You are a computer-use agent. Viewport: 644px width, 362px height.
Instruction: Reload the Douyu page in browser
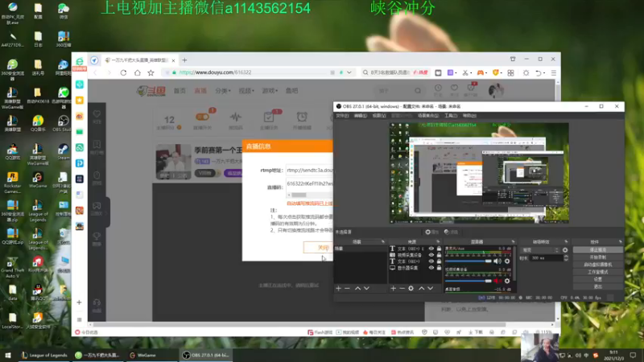click(123, 72)
